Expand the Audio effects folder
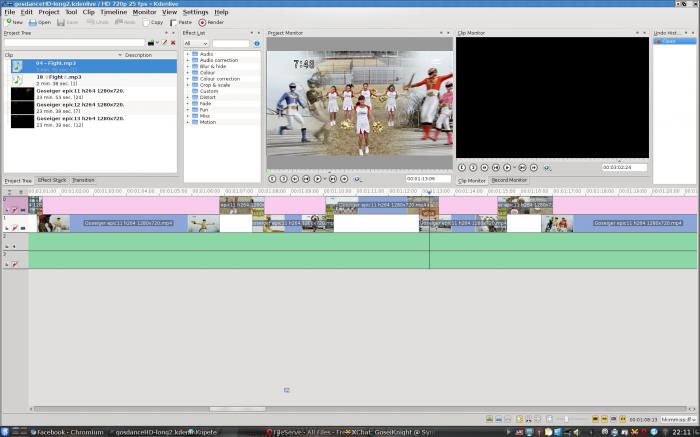The width and height of the screenshot is (700, 437). pos(188,54)
